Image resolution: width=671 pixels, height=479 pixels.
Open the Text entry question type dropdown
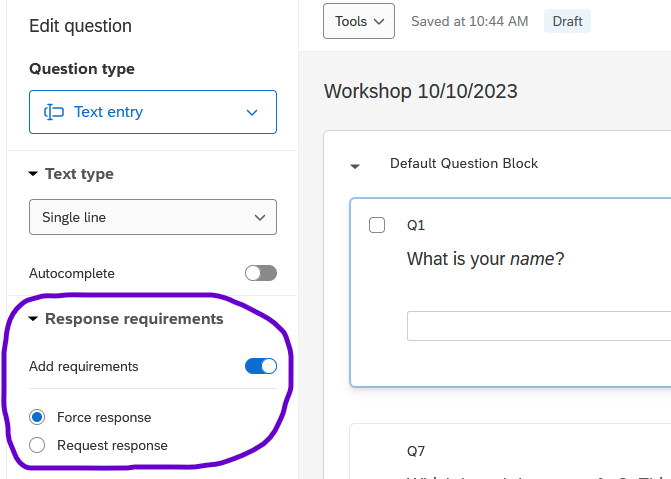coord(152,112)
